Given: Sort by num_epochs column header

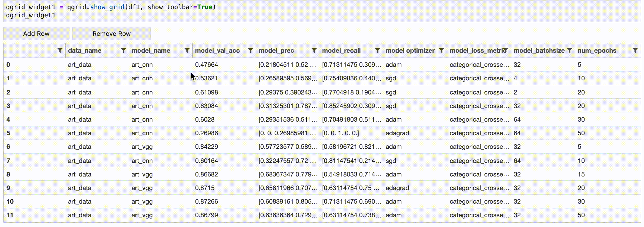Looking at the screenshot, I should 597,51.
